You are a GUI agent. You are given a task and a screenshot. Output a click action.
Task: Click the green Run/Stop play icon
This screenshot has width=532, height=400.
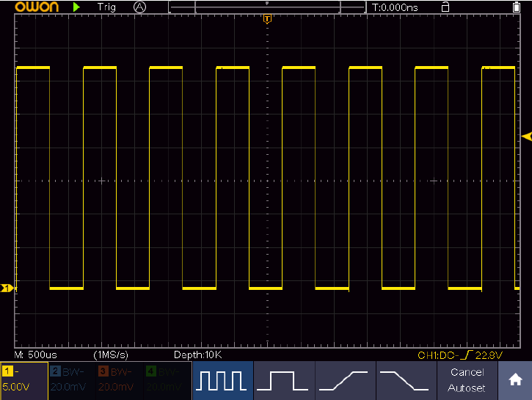pos(76,7)
